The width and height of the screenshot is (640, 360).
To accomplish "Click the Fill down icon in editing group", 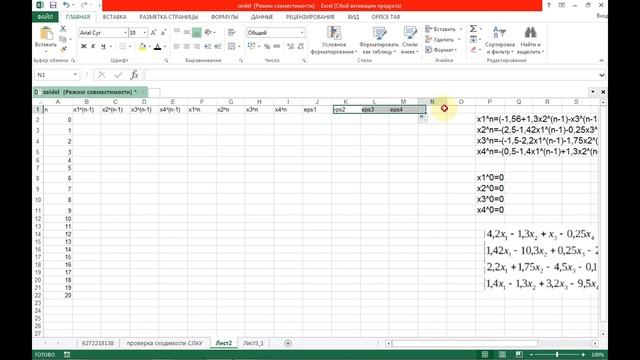I will pos(473,40).
